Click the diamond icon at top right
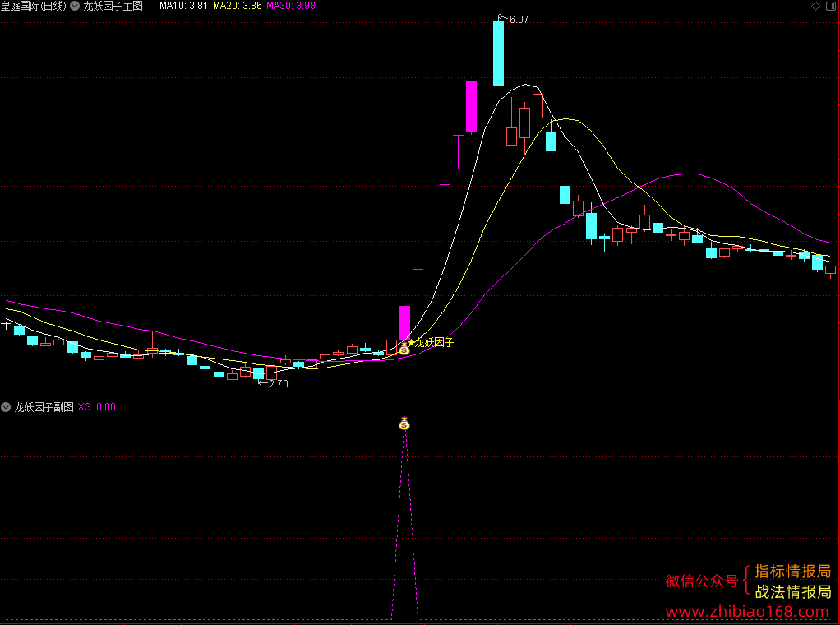840x625 pixels. click(x=815, y=6)
